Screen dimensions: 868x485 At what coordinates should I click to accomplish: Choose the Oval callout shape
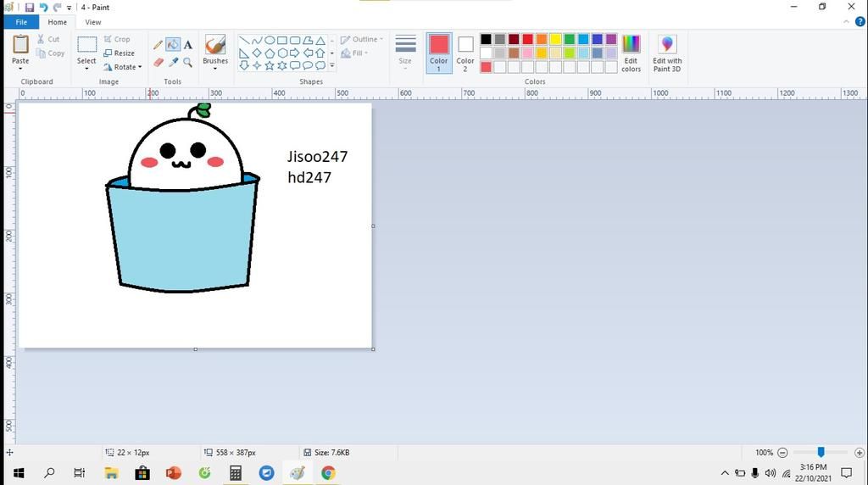(308, 65)
